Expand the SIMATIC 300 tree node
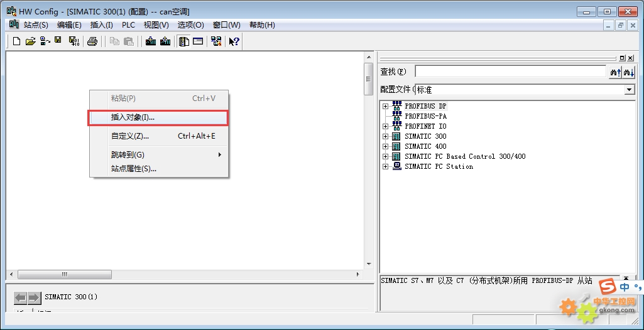 pos(385,137)
